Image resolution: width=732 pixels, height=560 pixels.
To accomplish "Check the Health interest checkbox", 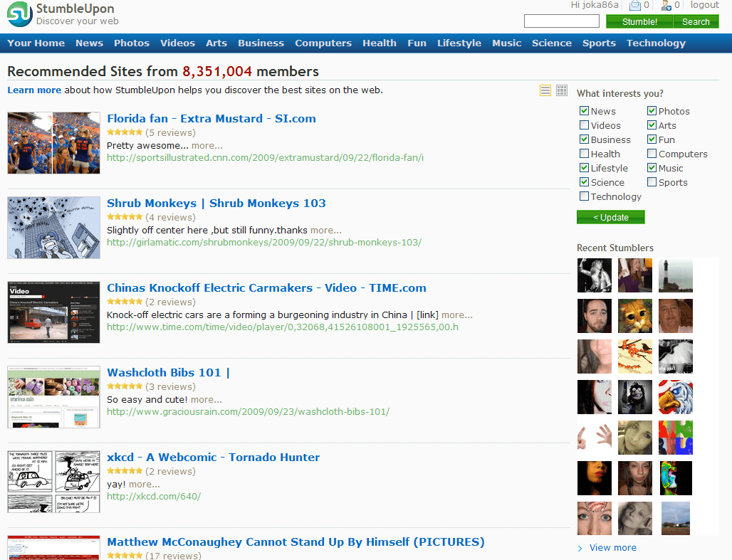I will point(584,154).
